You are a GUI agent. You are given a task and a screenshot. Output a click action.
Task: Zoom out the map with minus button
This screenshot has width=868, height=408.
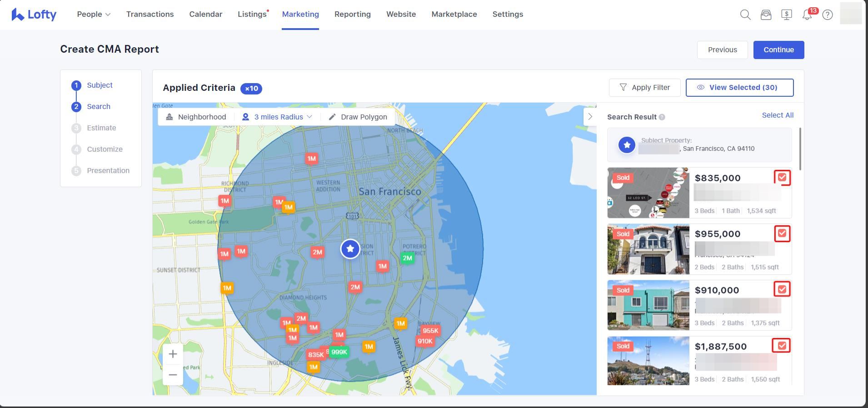[x=173, y=375]
